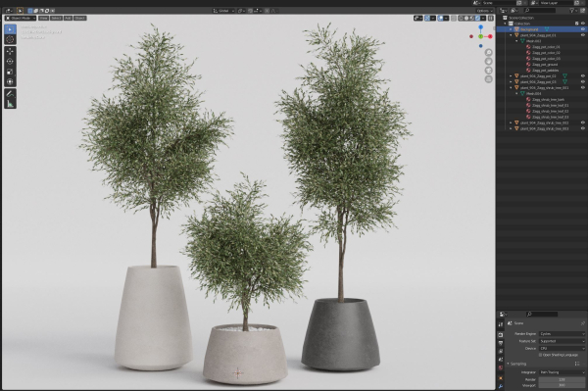Collapse plant_904_Zagg_shrub_tree_001 tree row

(511, 88)
